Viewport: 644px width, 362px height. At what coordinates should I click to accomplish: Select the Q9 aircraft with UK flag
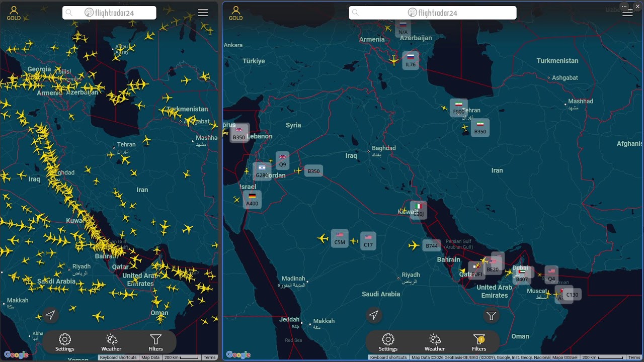[282, 160]
